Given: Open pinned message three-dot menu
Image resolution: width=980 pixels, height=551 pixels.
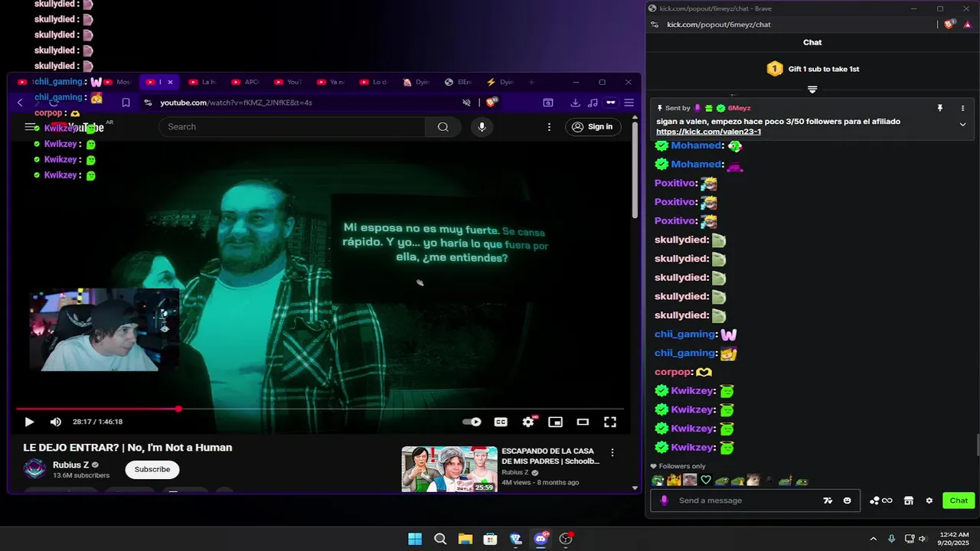Looking at the screenshot, I should (x=962, y=109).
